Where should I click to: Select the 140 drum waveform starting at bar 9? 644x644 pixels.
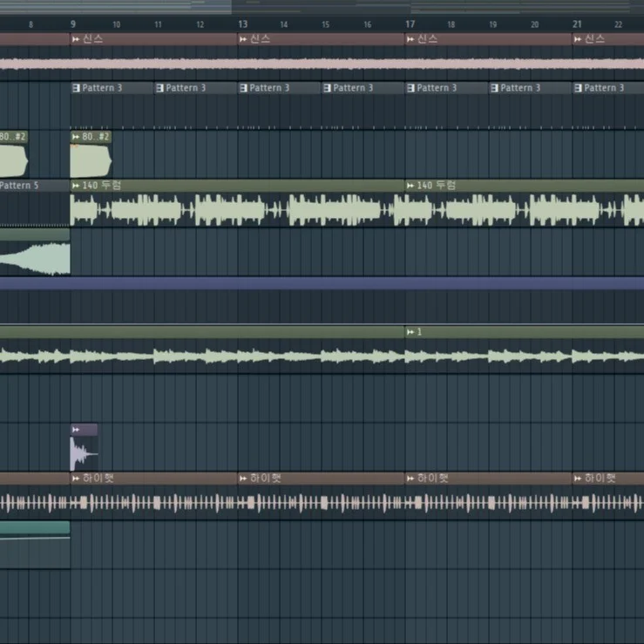click(237, 210)
